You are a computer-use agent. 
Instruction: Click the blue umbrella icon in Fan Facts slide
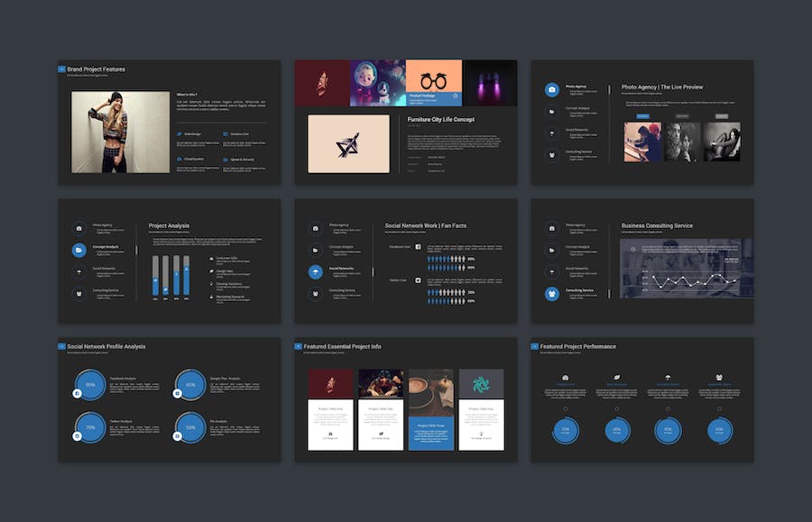coord(316,271)
